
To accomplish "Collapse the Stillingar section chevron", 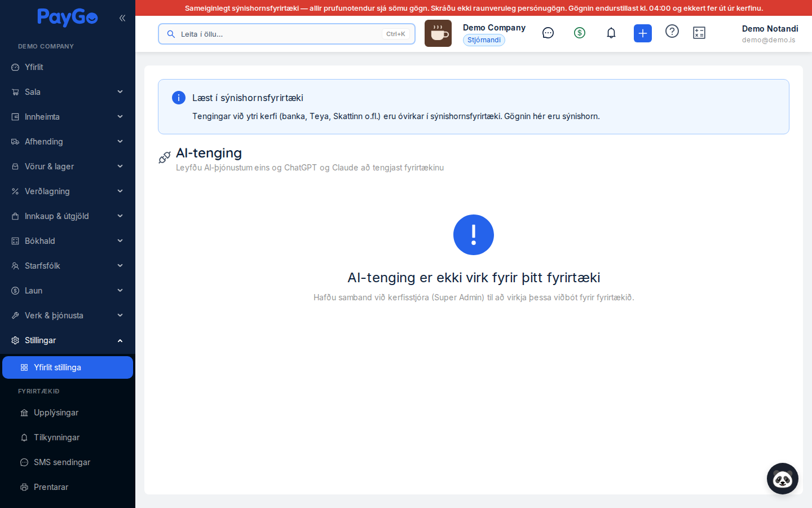I will (120, 340).
